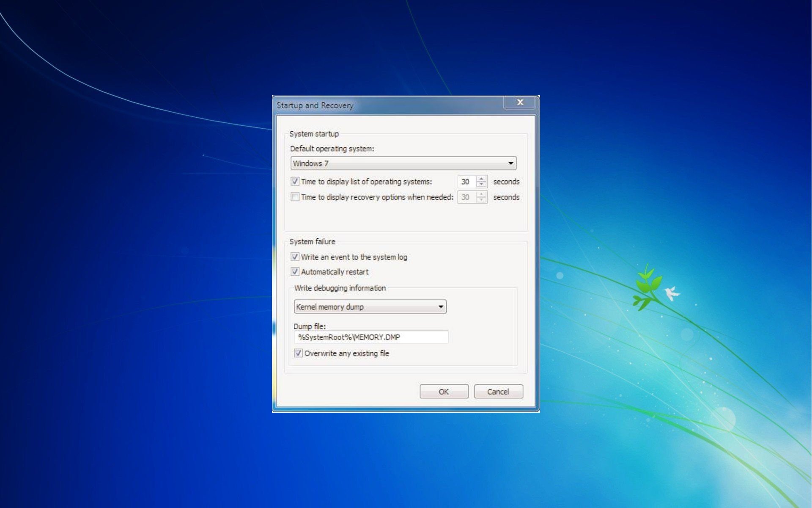
Task: Enable Time to display recovery options checkbox
Action: pyautogui.click(x=295, y=197)
